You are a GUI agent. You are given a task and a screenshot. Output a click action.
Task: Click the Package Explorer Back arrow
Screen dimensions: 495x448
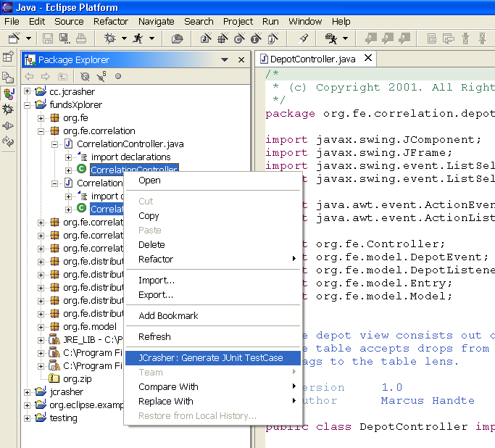(x=29, y=76)
